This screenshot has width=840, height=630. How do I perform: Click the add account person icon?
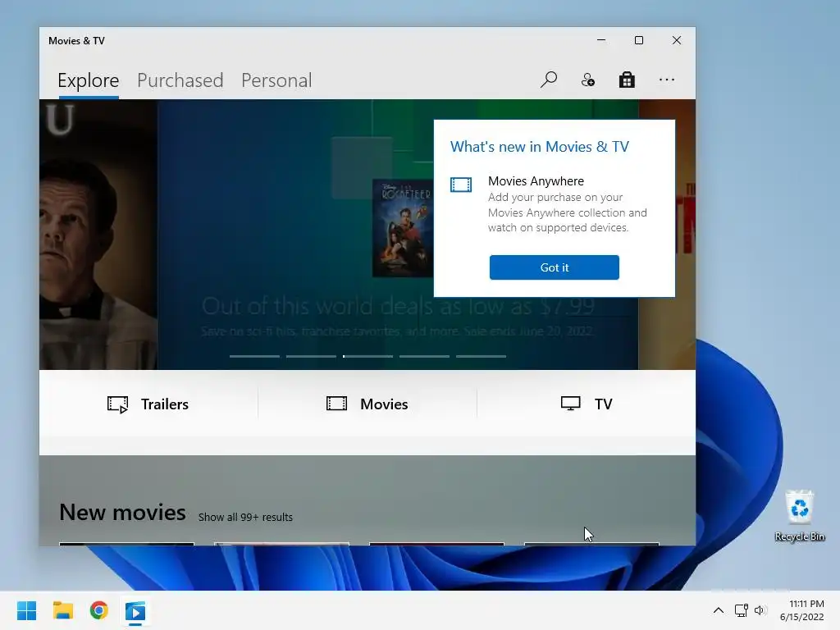point(587,80)
